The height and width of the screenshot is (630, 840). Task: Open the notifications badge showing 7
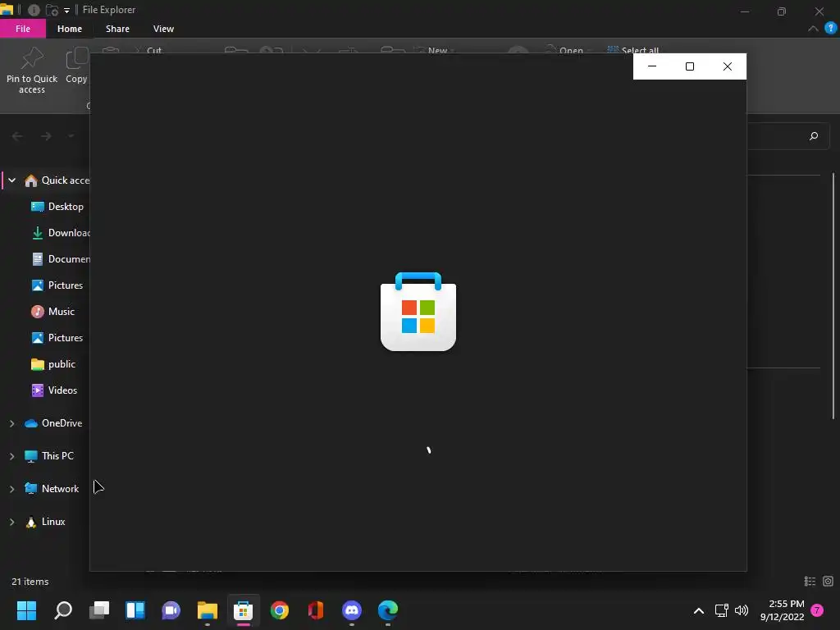[817, 610]
